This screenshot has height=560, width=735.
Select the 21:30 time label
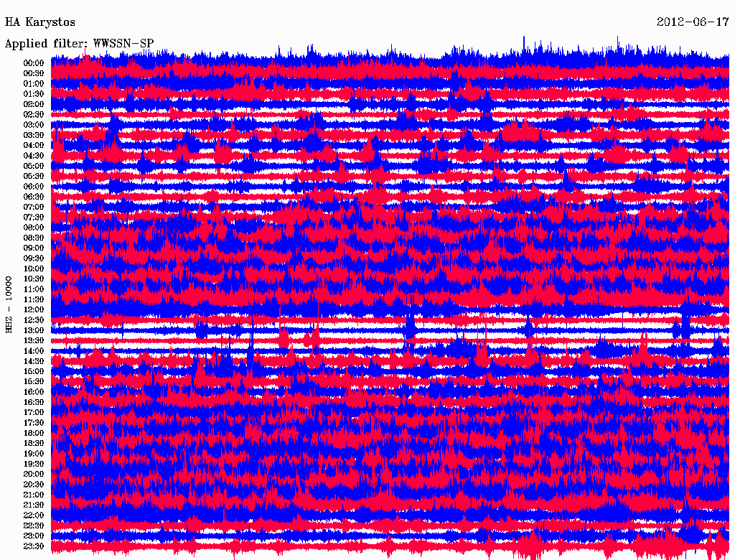(34, 505)
